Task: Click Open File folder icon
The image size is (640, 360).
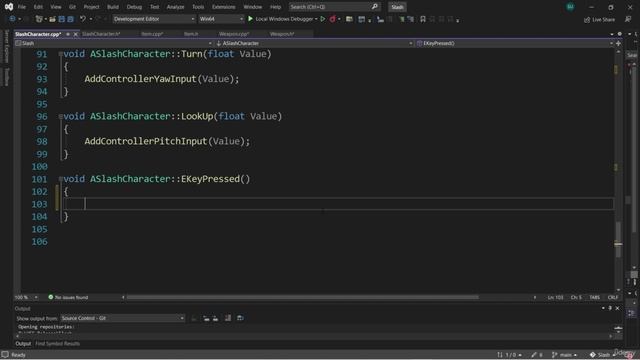Action: click(52, 19)
